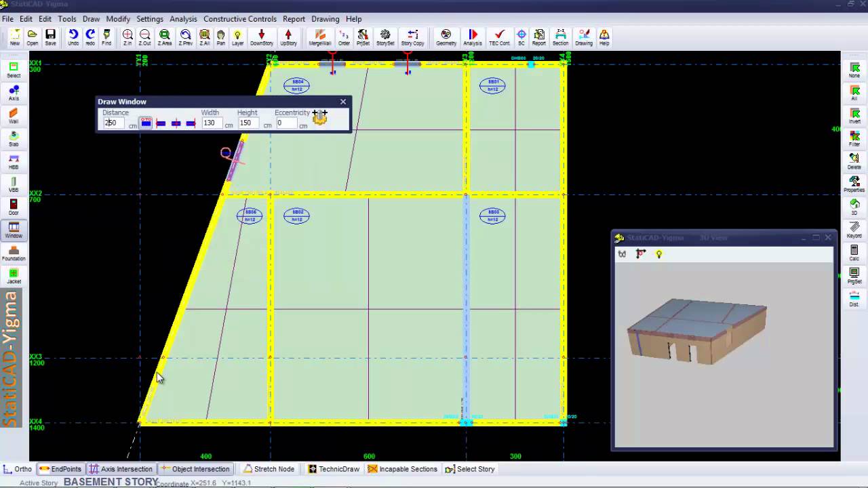Open the File menu
Screen dimensions: 868x488
(x=7, y=19)
